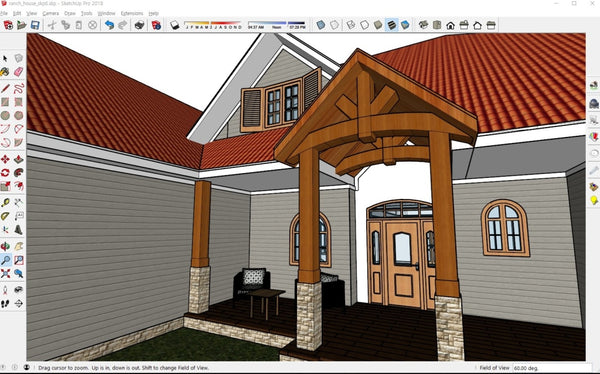
Task: Click the Redo arrow
Action: [122, 25]
